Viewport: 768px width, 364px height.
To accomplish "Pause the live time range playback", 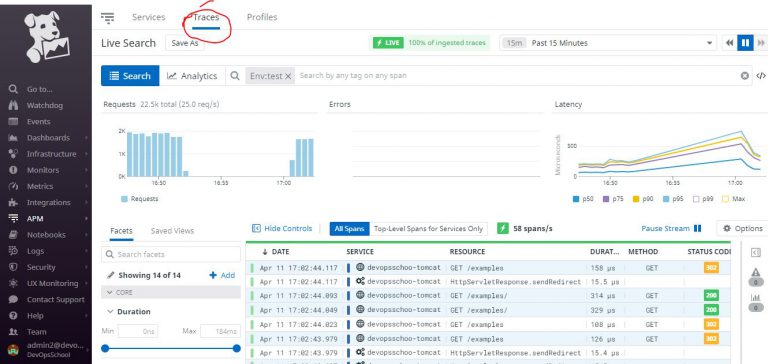I will point(745,43).
